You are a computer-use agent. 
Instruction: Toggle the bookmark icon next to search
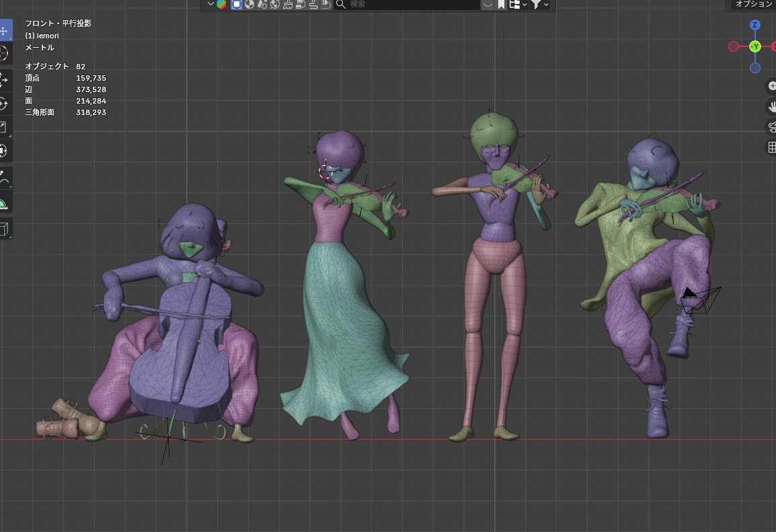point(501,5)
